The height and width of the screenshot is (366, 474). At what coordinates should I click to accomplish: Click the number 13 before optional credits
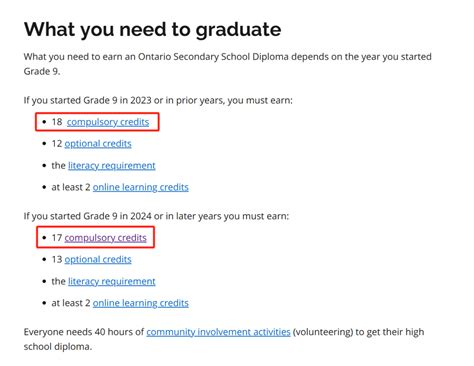[x=57, y=259]
